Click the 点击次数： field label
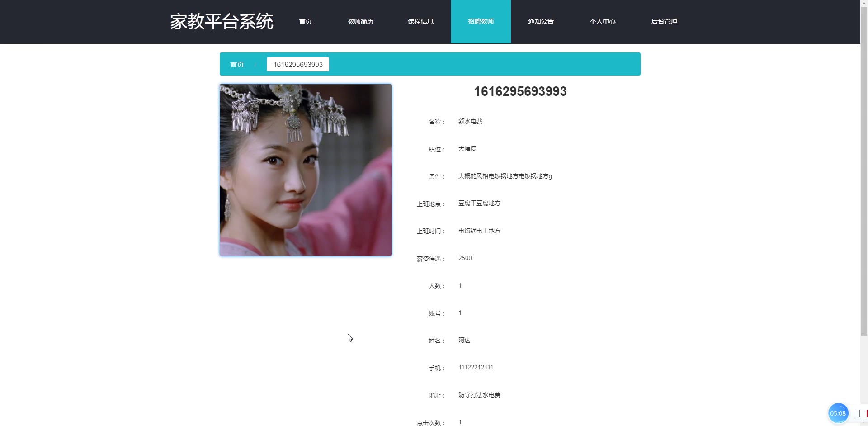The width and height of the screenshot is (868, 426). [431, 422]
